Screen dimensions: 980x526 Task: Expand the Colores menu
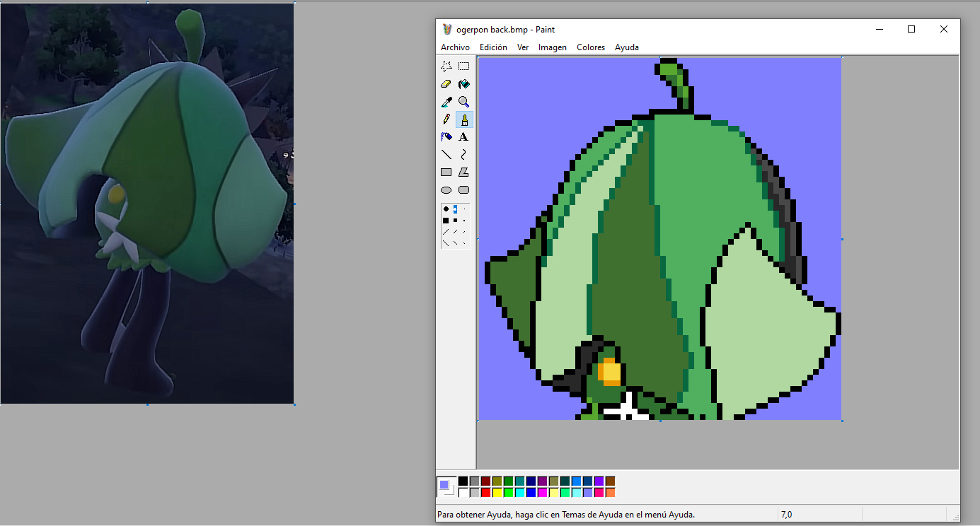click(x=590, y=47)
